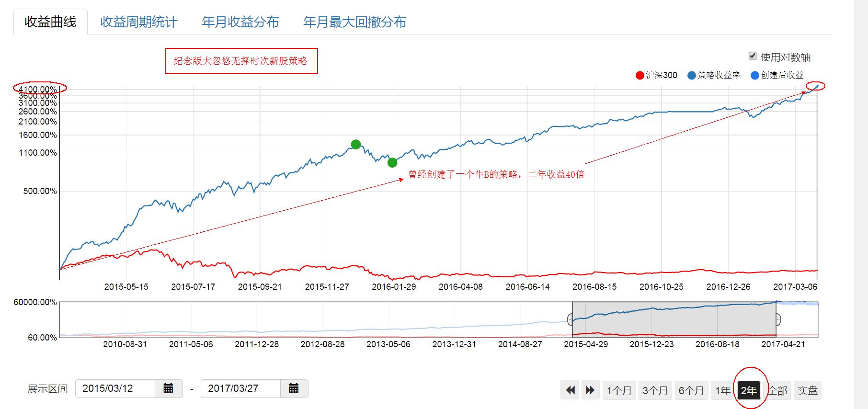Open calendar picker for the end date
Image resolution: width=868 pixels, height=409 pixels.
[x=294, y=388]
